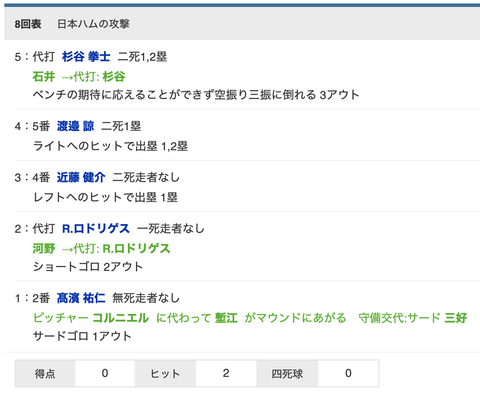Open player link 渡邉 諒
480x396 pixels.
[x=75, y=126]
